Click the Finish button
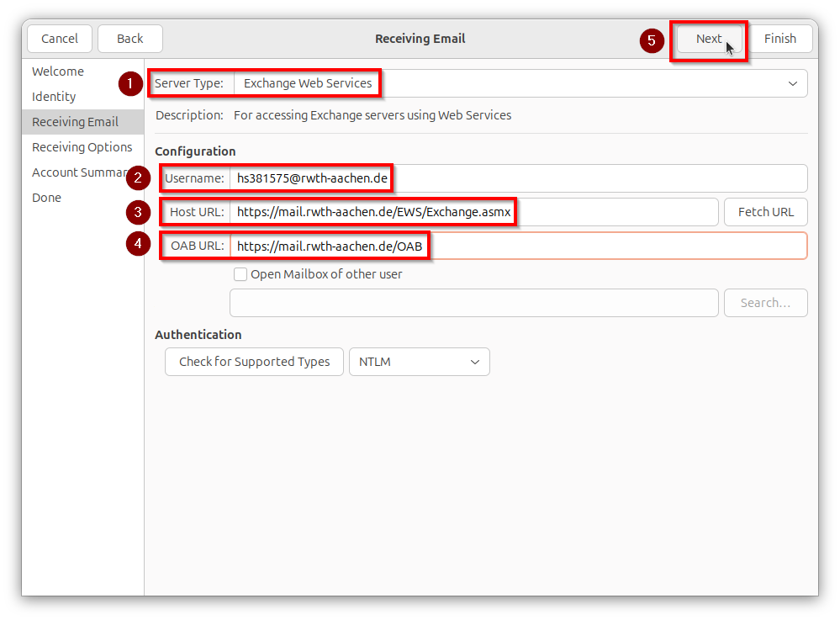The height and width of the screenshot is (620, 840). [x=779, y=38]
